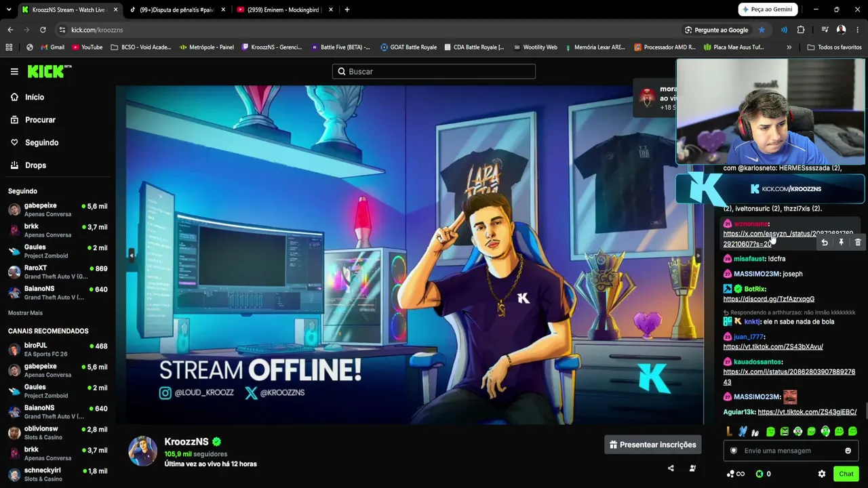Open chat settings gear
Viewport: 868px width, 488px height.
click(x=822, y=474)
